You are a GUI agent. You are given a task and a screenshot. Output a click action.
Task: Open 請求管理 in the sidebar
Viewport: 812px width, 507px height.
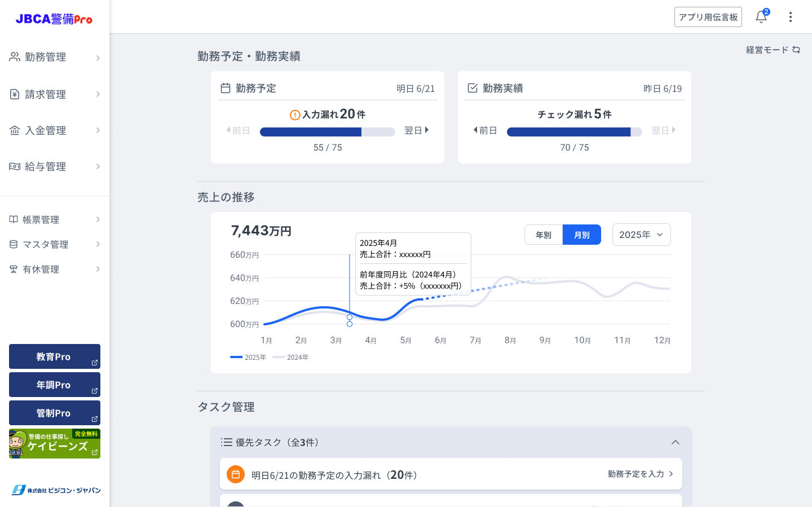pyautogui.click(x=55, y=94)
